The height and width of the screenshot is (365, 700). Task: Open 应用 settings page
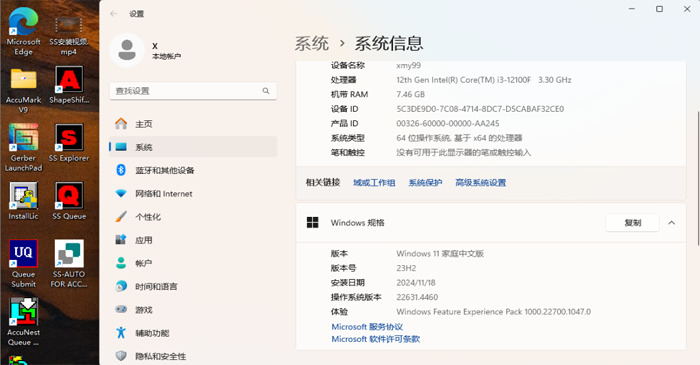(193, 240)
